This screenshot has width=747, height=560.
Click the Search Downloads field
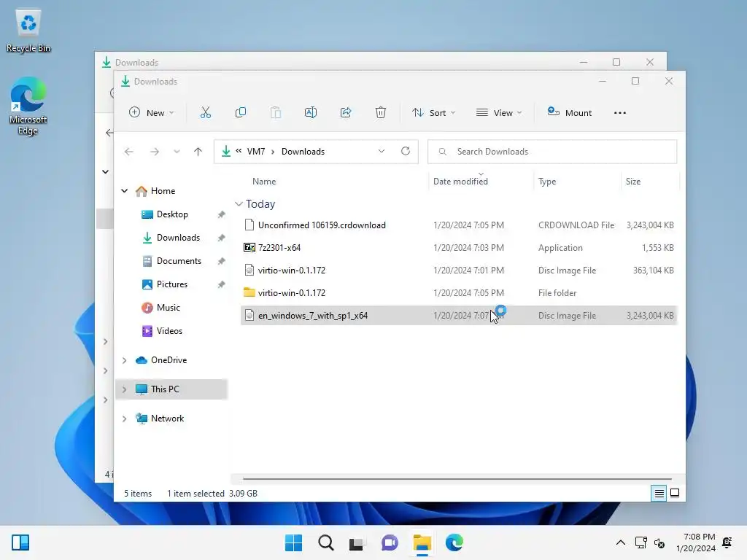click(x=552, y=152)
